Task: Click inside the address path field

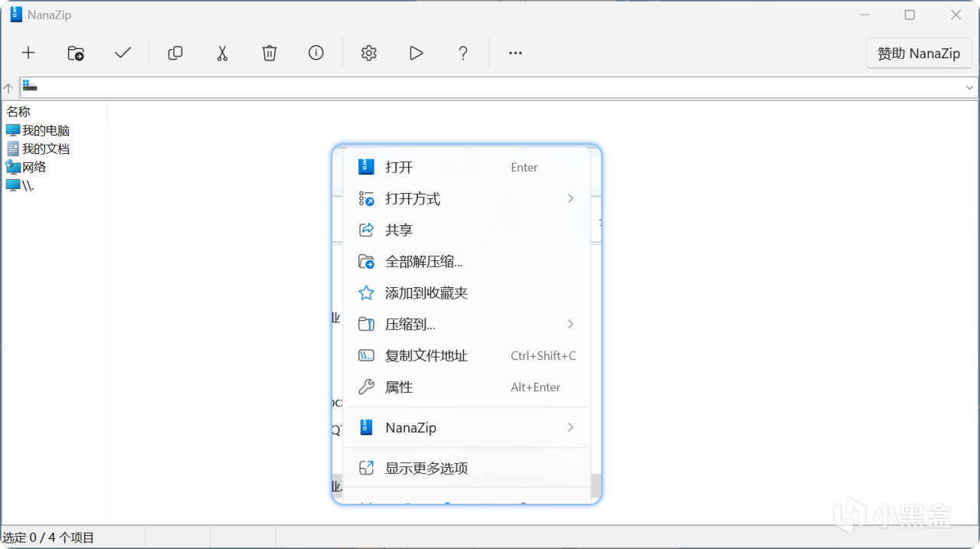Action: point(498,87)
